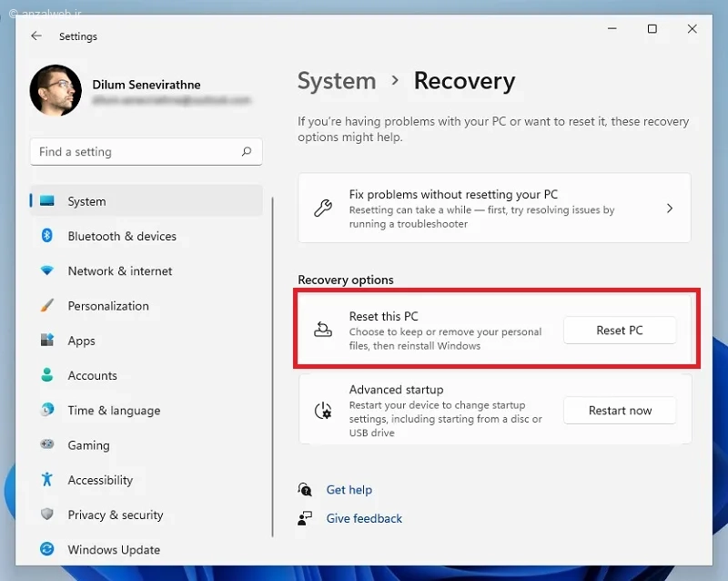Go back with the Settings arrow

click(36, 36)
